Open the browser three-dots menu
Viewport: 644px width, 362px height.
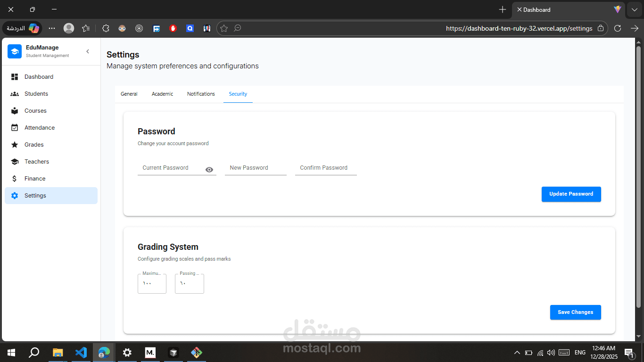(x=52, y=28)
